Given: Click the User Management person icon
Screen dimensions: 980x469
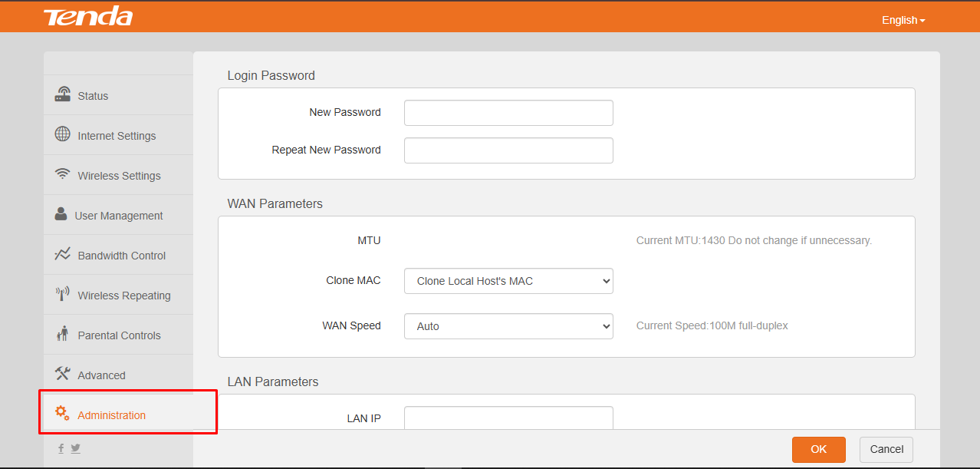Looking at the screenshot, I should coord(61,214).
